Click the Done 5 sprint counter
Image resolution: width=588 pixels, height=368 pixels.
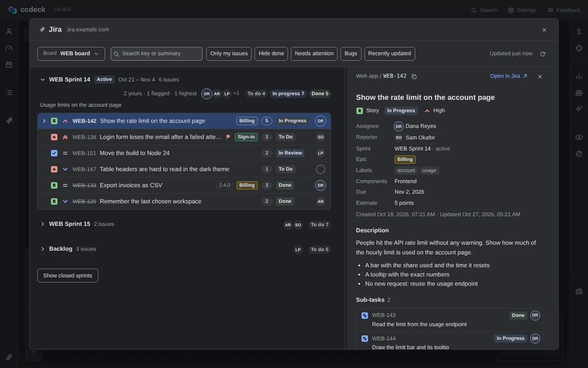coord(320,94)
